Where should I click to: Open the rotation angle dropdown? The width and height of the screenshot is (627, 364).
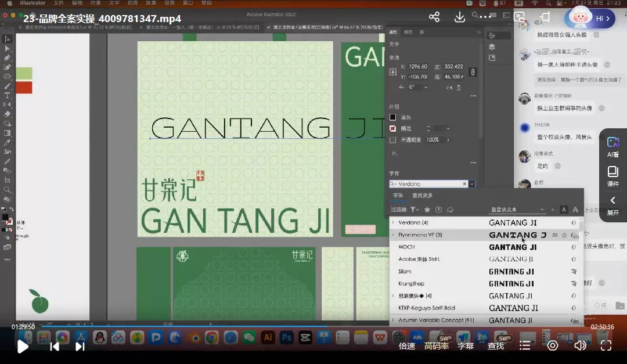coord(426,87)
